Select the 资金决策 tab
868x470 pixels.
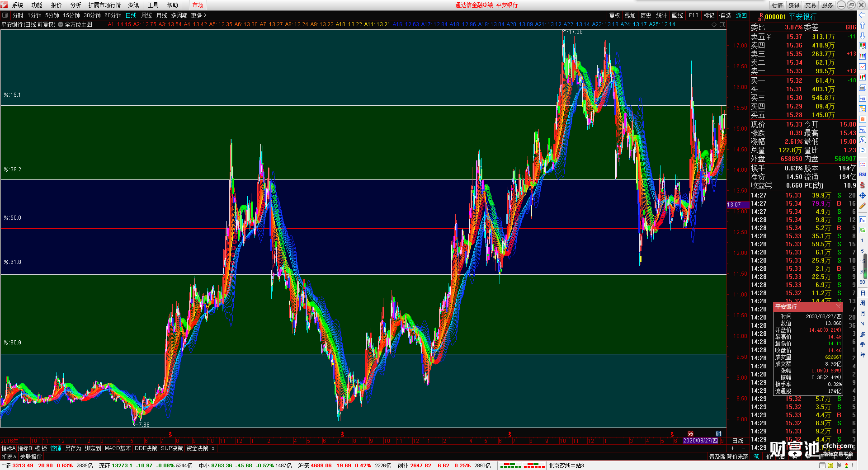click(x=197, y=448)
